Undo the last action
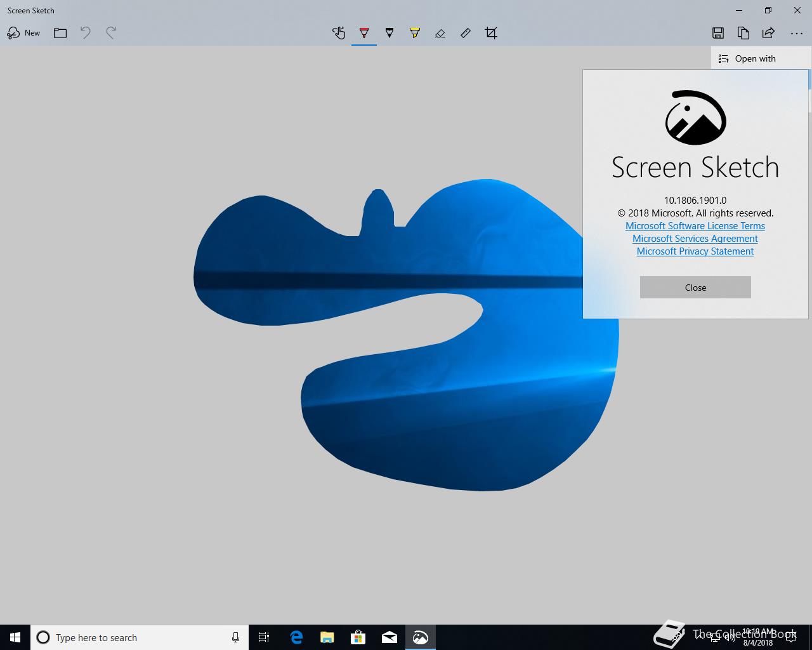This screenshot has width=812, height=650. point(86,33)
